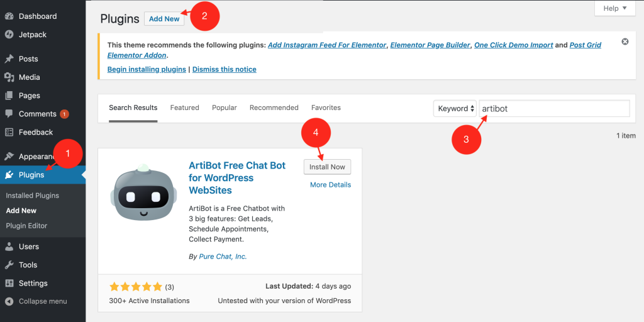The width and height of the screenshot is (644, 322).
Task: Open Elementor Page Builder link
Action: point(430,45)
